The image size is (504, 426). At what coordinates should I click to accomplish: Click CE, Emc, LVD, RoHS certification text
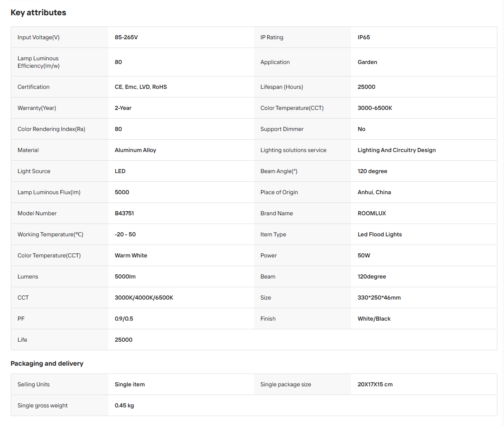click(141, 87)
